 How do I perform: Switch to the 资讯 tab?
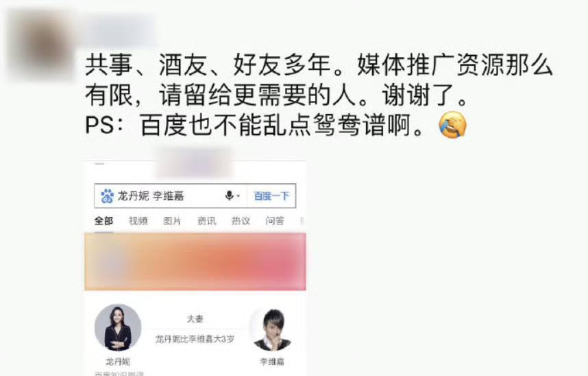[207, 221]
